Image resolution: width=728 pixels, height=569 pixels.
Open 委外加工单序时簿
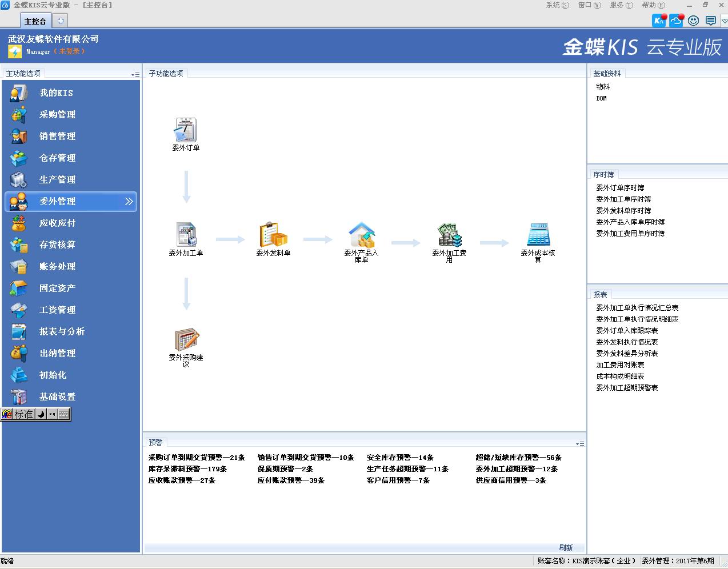[623, 199]
